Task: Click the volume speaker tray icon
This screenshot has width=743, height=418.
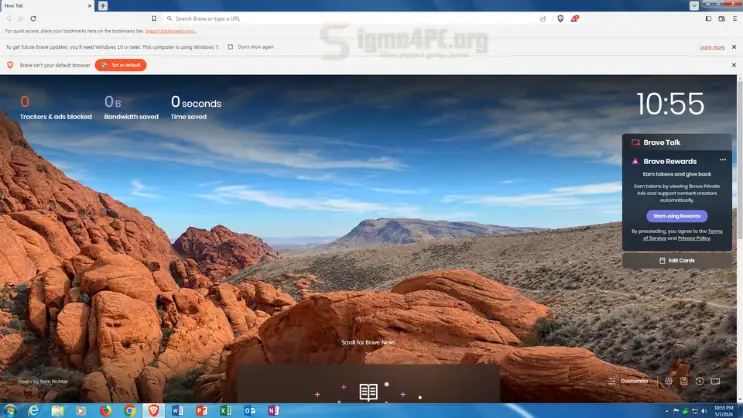Action: click(704, 411)
